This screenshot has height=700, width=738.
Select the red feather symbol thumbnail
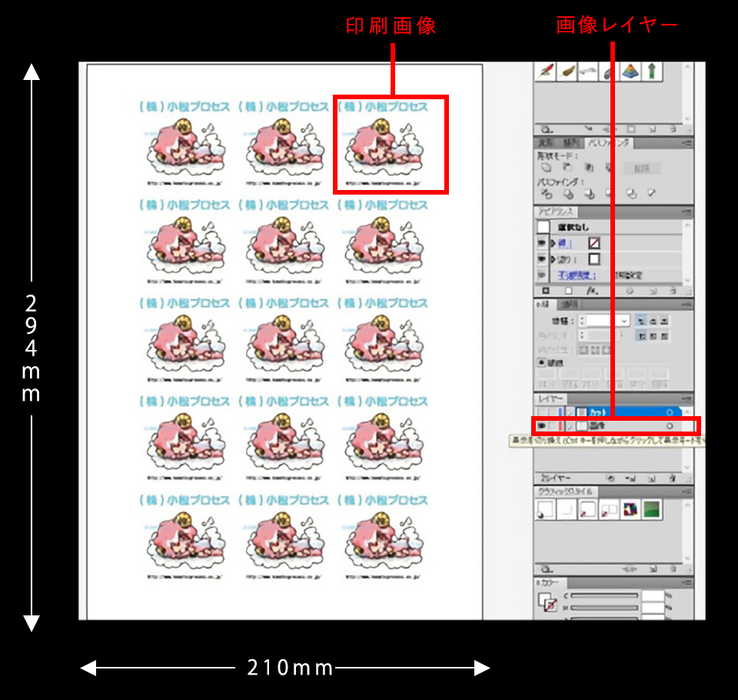coord(546,72)
